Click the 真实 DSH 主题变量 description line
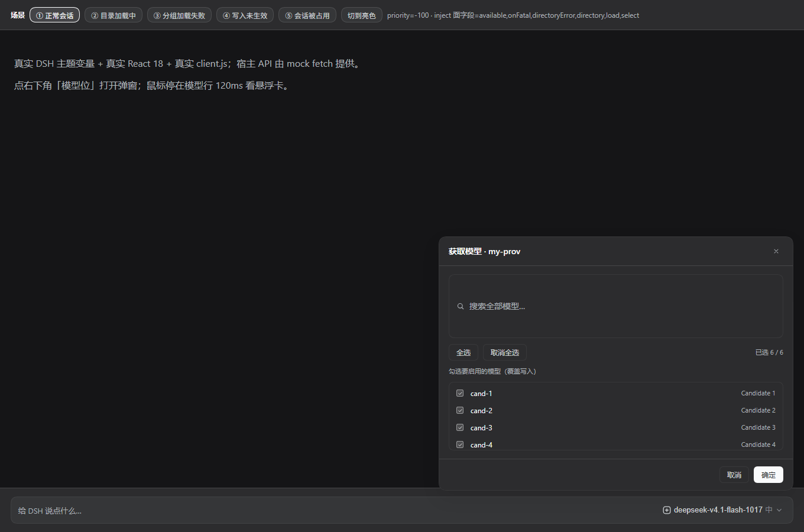Viewport: 804px width, 532px height. point(187,64)
